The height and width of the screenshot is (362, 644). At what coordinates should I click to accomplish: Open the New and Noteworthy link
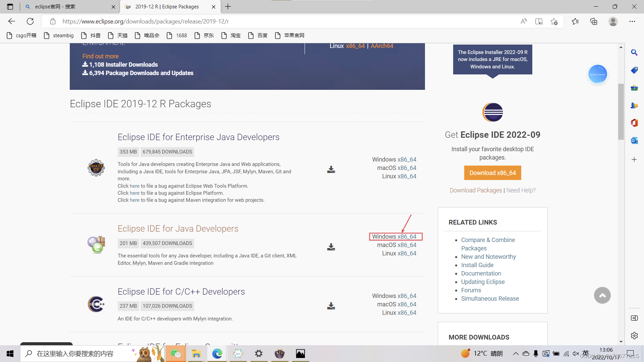[488, 257]
